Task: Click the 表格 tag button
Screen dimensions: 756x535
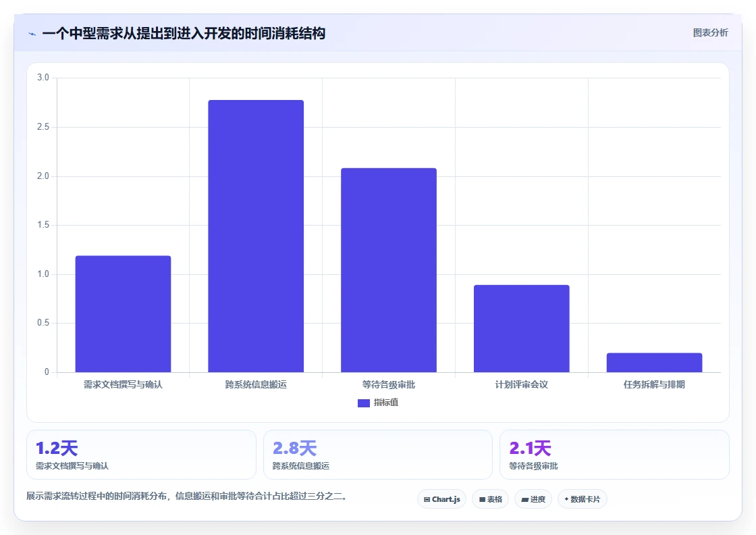Action: [490, 499]
